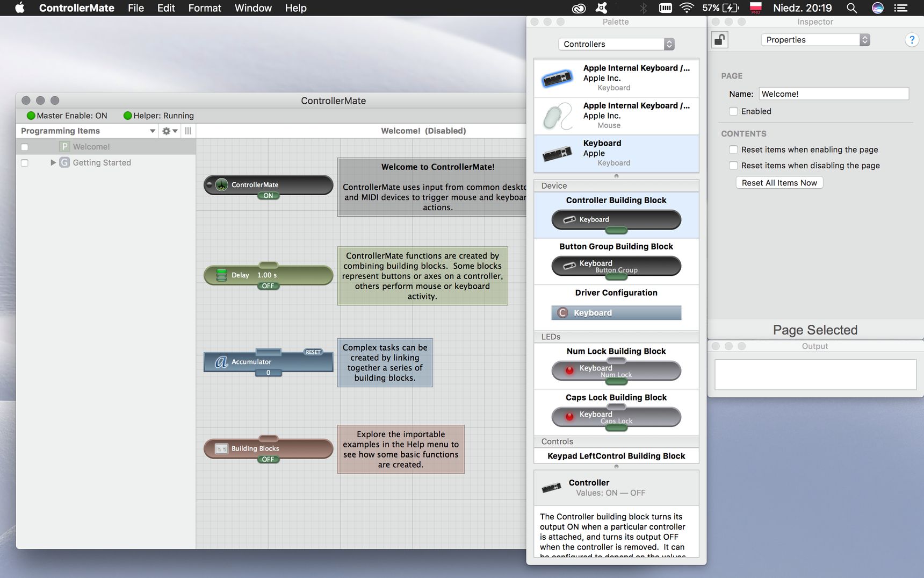Open the Programming Items dropdown arrow
This screenshot has width=924, height=578.
[x=153, y=131]
